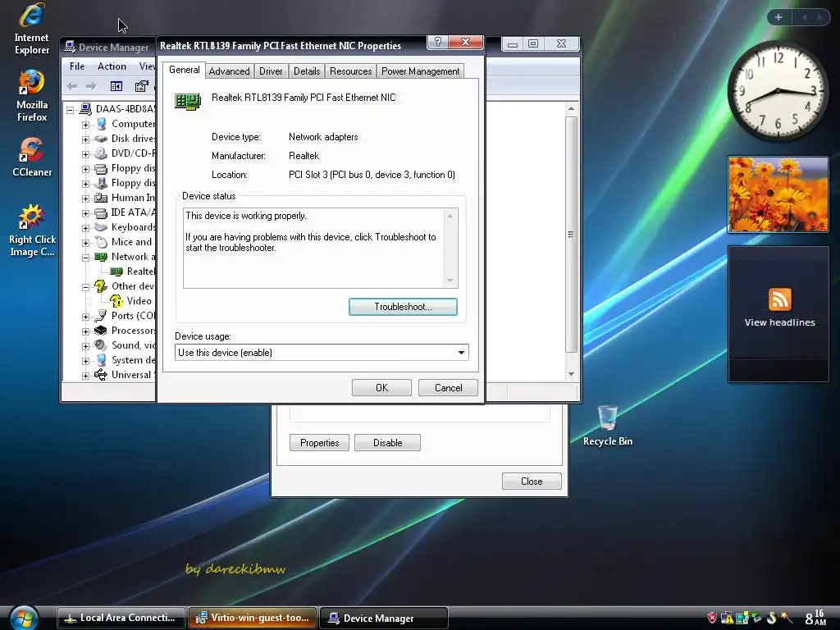
Task: Click the RSS feed icon in View headlines gadget
Action: tap(779, 299)
